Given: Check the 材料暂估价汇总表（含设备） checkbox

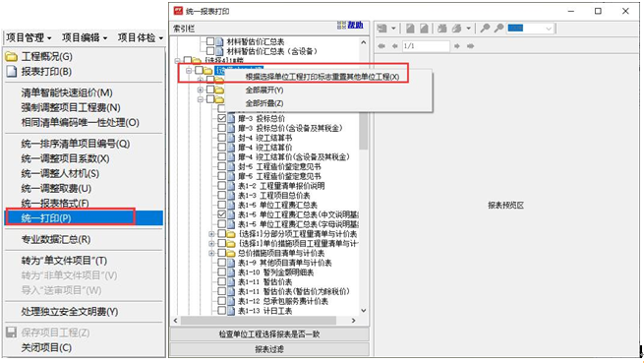Looking at the screenshot, I should 210,51.
